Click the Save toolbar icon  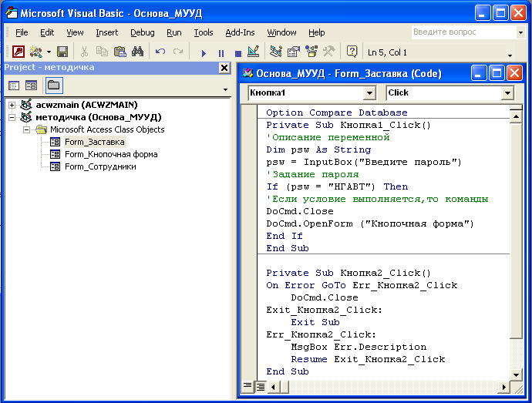tap(62, 52)
